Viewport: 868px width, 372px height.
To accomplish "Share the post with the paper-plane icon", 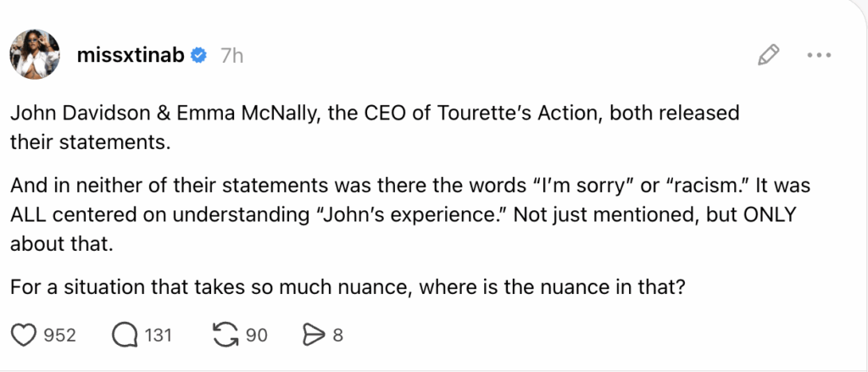I will point(313,336).
